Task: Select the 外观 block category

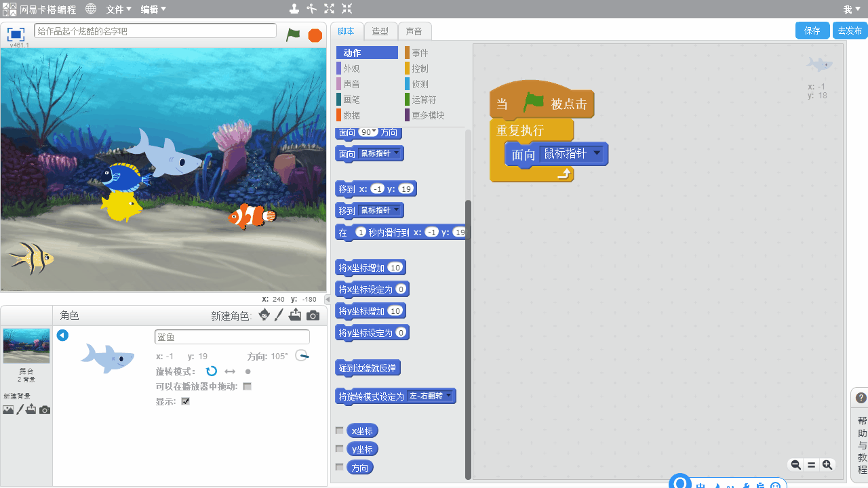Action: [x=367, y=68]
